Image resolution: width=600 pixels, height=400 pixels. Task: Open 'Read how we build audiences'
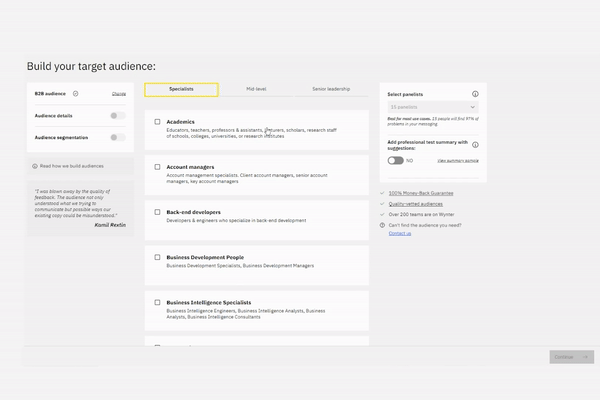pos(72,166)
